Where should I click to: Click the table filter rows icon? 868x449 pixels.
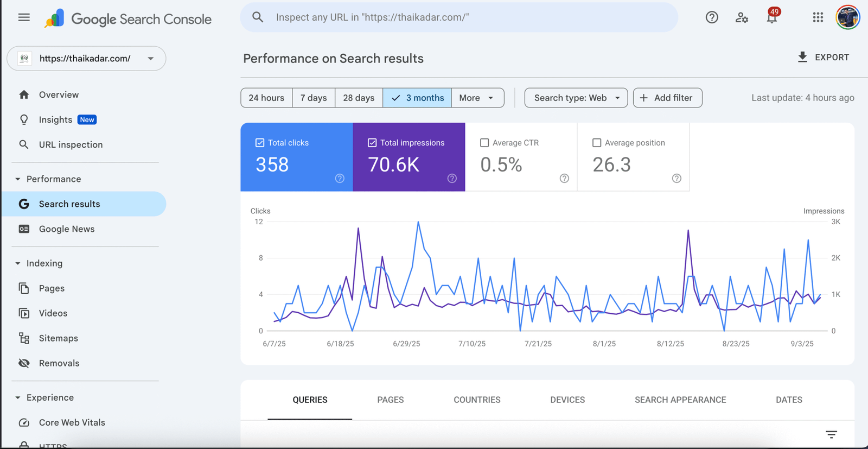(x=831, y=434)
